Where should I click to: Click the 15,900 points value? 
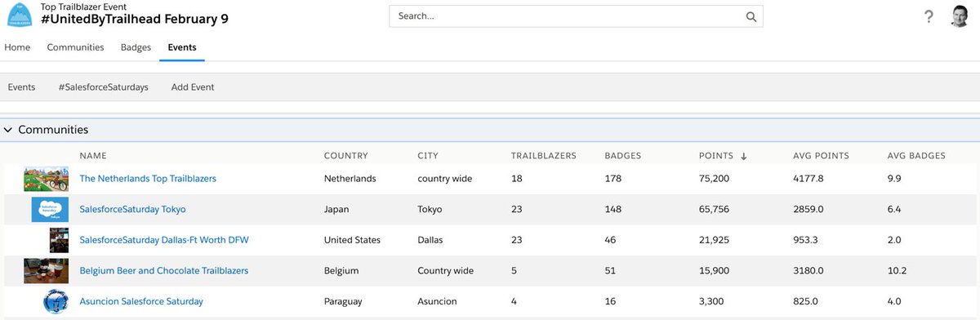click(x=715, y=271)
